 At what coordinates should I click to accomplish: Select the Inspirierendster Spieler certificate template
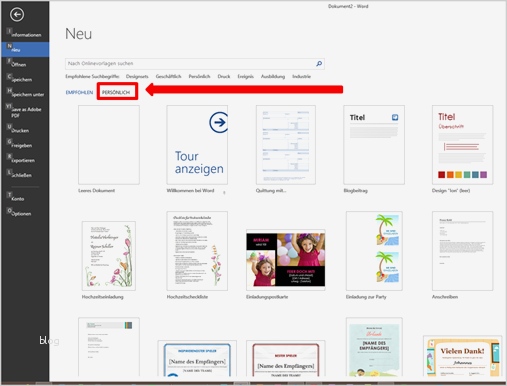[x=197, y=358]
